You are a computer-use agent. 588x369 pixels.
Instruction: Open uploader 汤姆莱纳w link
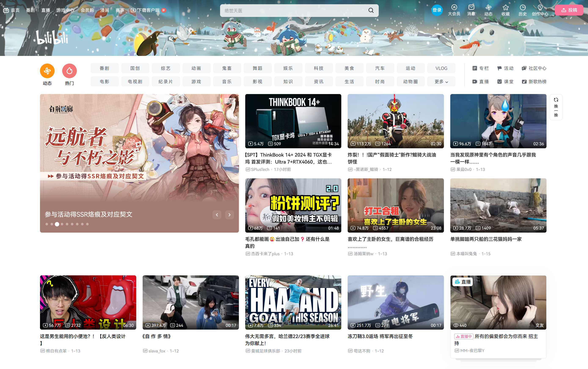click(364, 254)
